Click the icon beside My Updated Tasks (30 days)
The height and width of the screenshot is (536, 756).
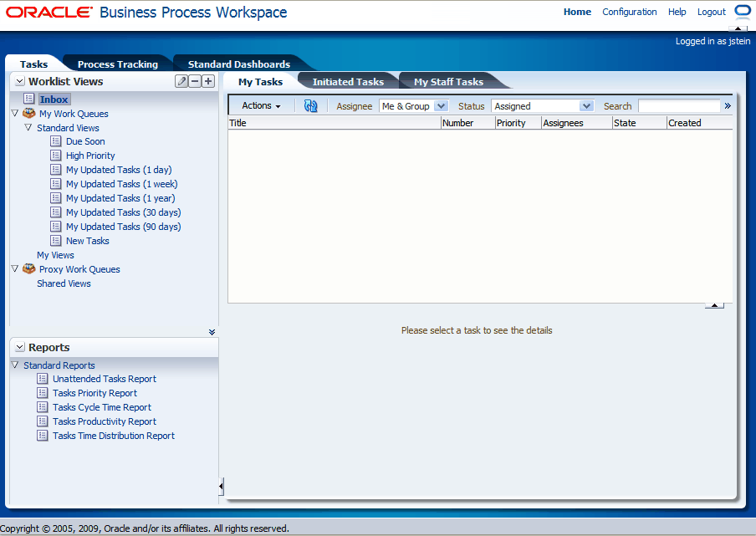point(56,212)
